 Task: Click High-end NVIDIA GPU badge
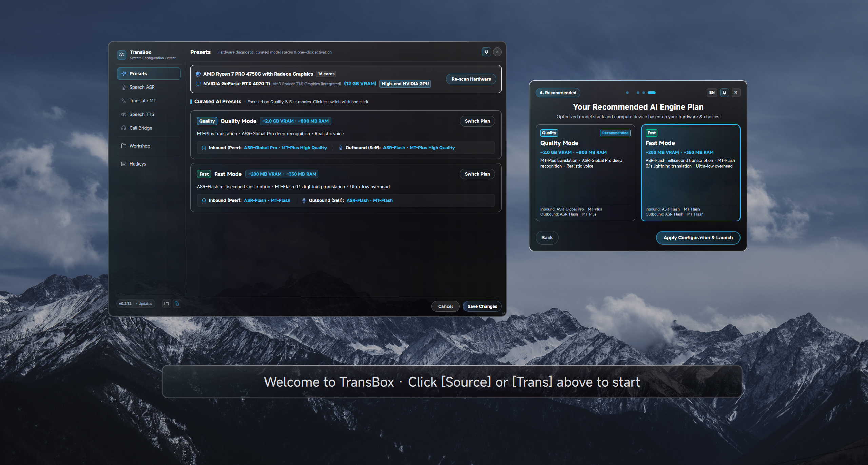pyautogui.click(x=405, y=84)
